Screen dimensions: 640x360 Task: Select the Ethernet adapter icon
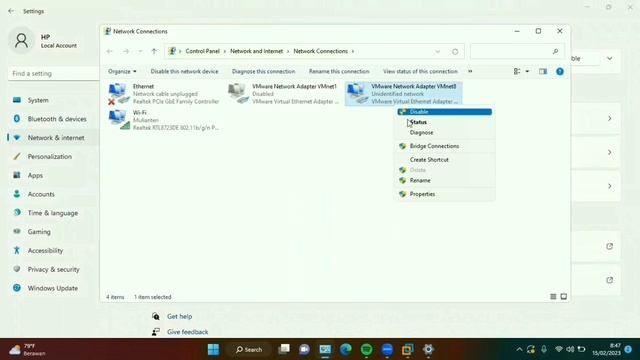119,93
